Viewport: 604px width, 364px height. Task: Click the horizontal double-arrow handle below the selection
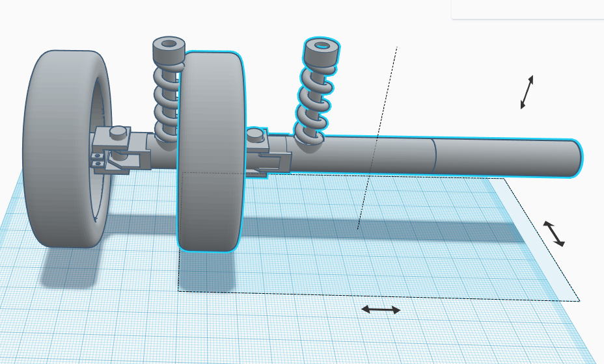tap(381, 309)
